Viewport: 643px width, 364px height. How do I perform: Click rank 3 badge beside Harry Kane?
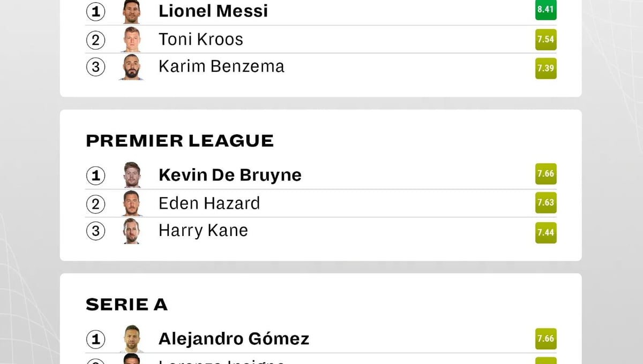pos(95,231)
